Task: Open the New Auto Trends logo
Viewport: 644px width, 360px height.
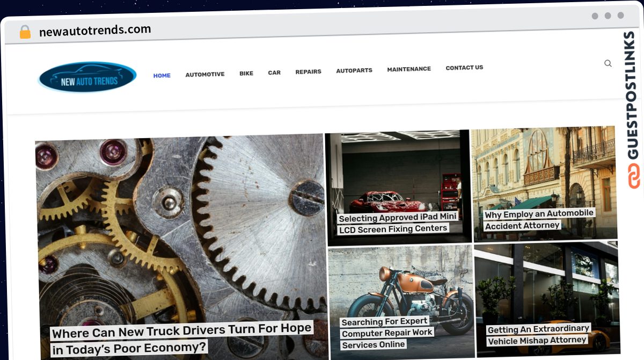Action: click(87, 77)
